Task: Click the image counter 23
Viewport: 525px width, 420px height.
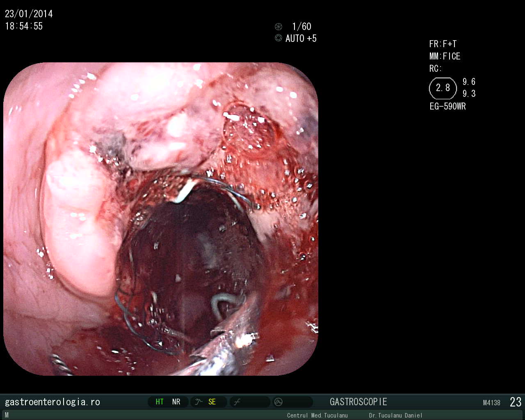Action: (516, 402)
